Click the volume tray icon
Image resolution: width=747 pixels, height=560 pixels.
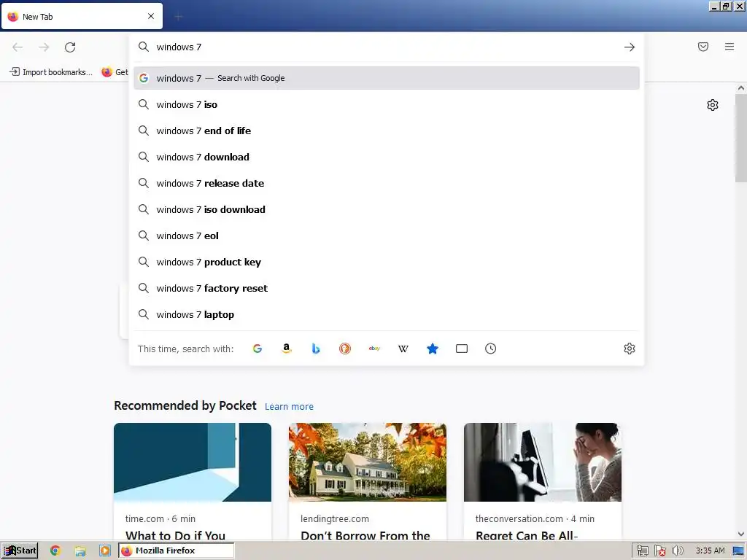point(678,551)
